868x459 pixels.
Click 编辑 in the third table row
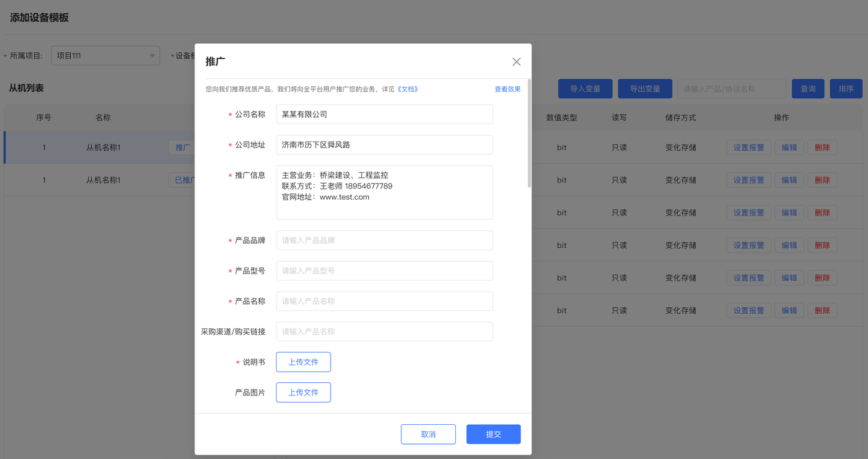[789, 212]
